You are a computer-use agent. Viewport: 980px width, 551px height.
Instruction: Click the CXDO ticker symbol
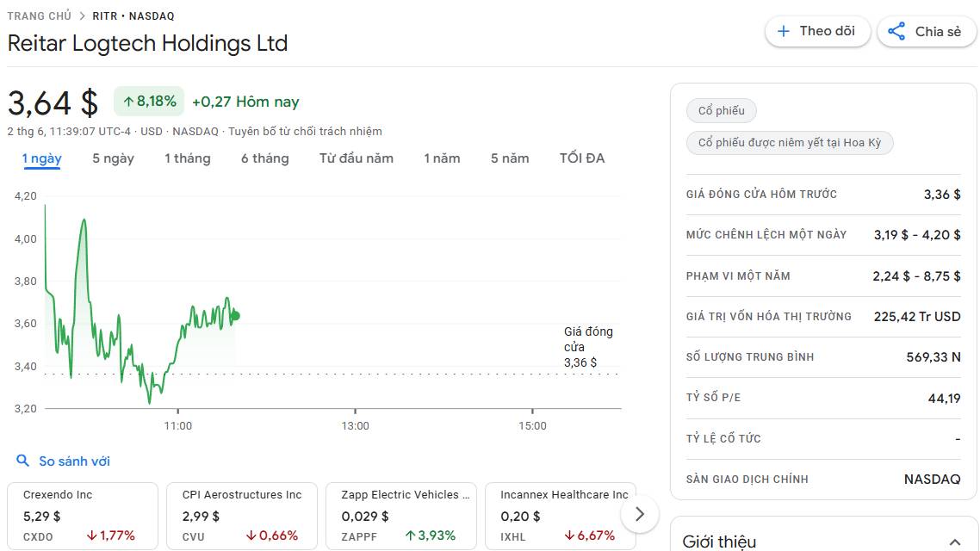38,536
